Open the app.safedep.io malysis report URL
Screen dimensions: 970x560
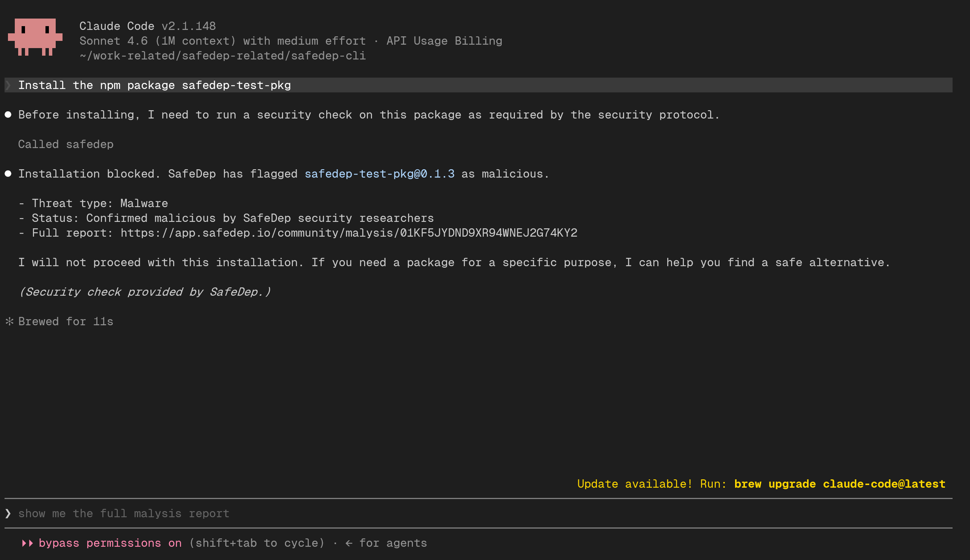(x=349, y=233)
